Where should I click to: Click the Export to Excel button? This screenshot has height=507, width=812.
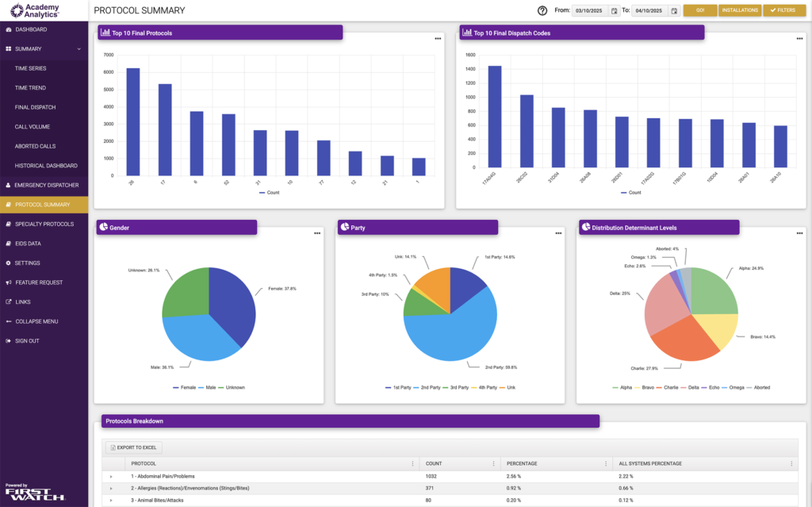(134, 447)
